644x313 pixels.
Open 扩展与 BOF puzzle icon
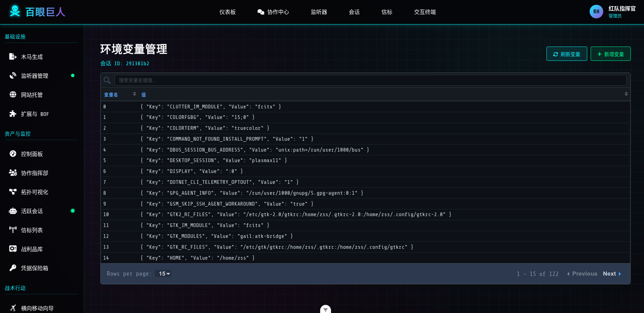(13, 114)
